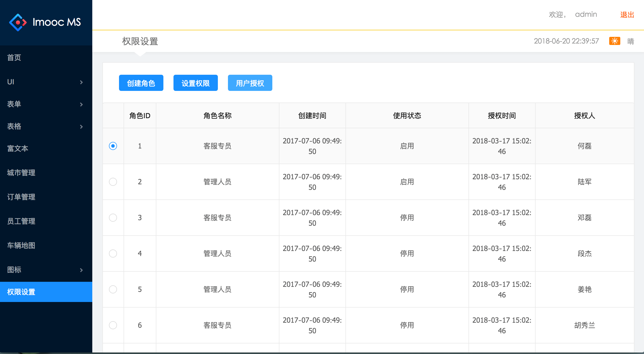Click the 退出 logout link
Screen dimensions: 644x354
point(627,15)
